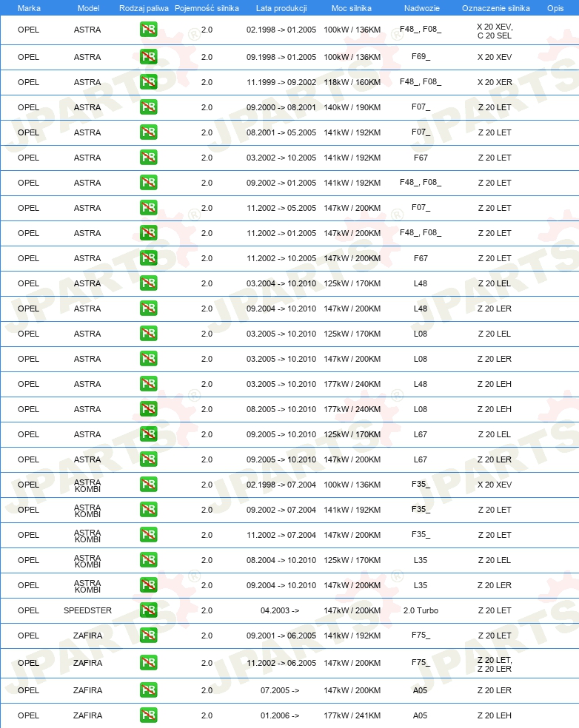The width and height of the screenshot is (579, 728).
Task: Click fuel icon in row dated 11.2002 -> 05.2005
Action: 149,208
